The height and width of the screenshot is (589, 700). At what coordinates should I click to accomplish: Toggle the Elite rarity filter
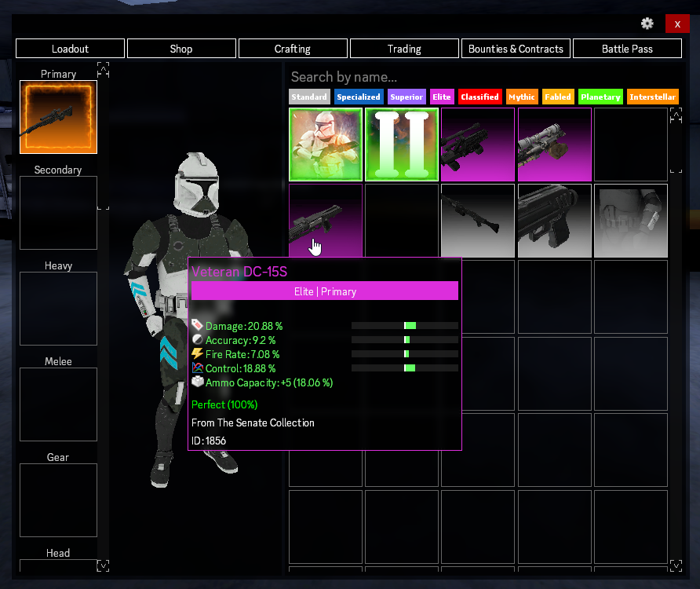click(442, 97)
